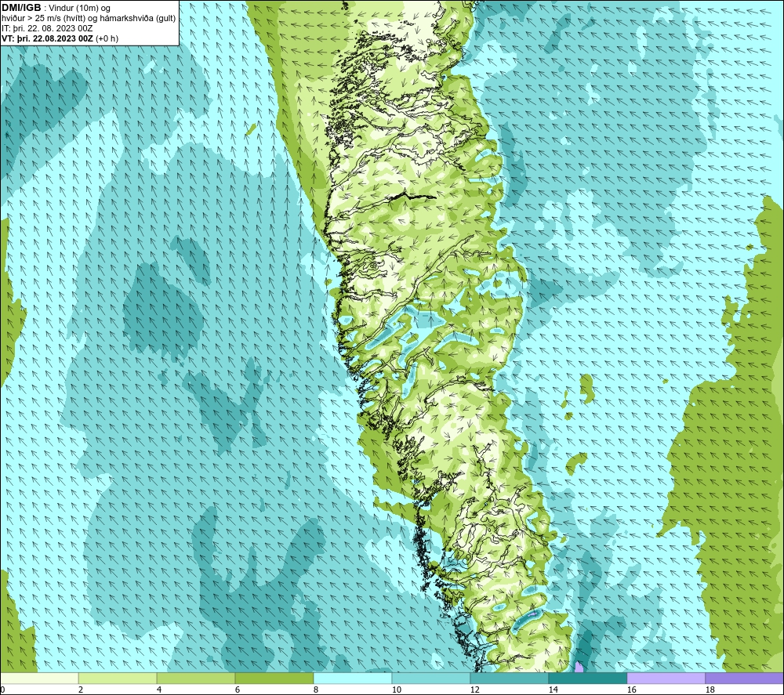784x695 pixels.
Task: Click the 16–18 m/s lavender legend swatch
Action: point(666,678)
